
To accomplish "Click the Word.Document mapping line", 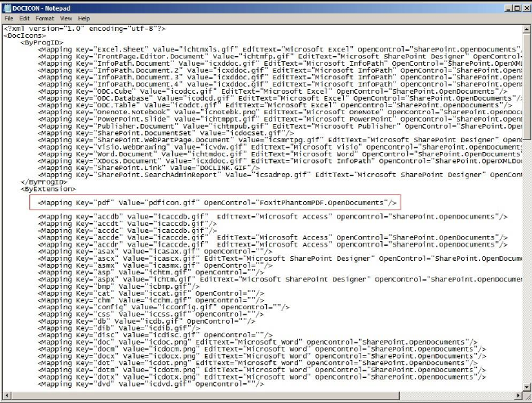I will tap(280, 153).
